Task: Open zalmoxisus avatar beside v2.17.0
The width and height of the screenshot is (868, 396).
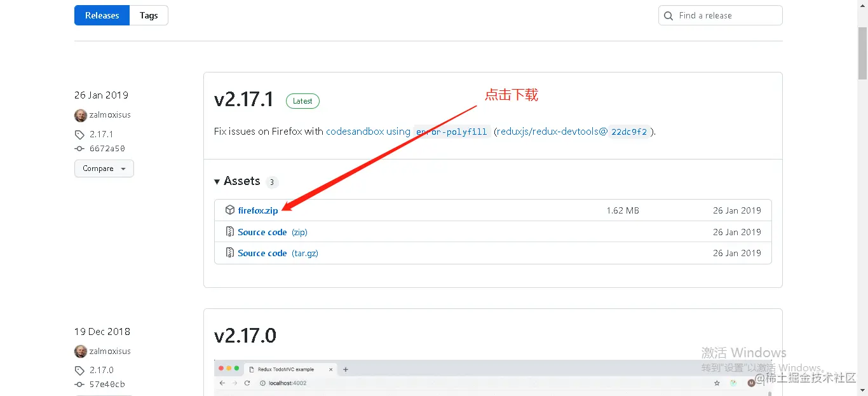Action: pos(81,352)
